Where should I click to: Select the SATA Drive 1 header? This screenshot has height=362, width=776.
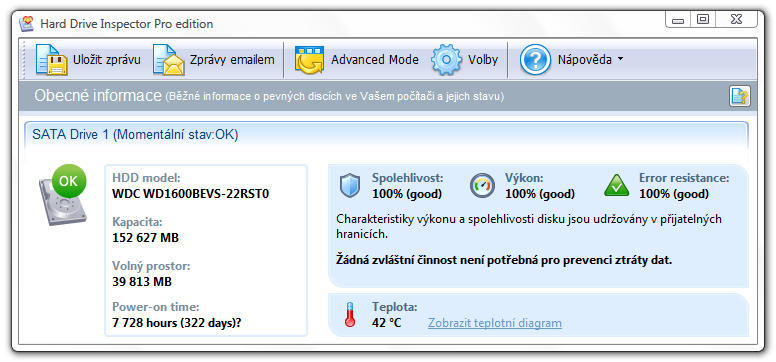point(387,135)
